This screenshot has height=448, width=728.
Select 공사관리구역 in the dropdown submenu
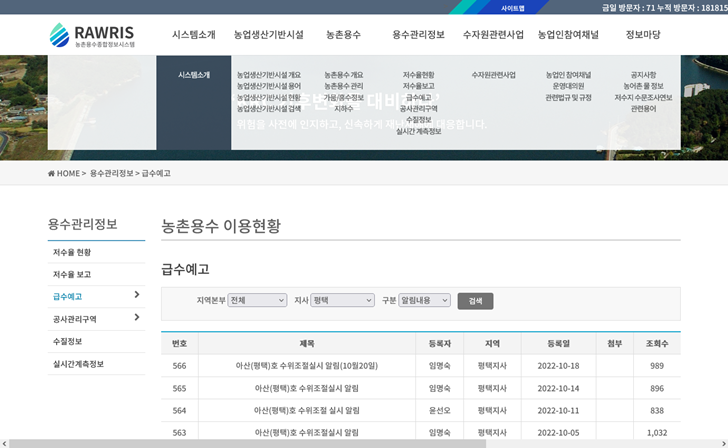pos(418,109)
